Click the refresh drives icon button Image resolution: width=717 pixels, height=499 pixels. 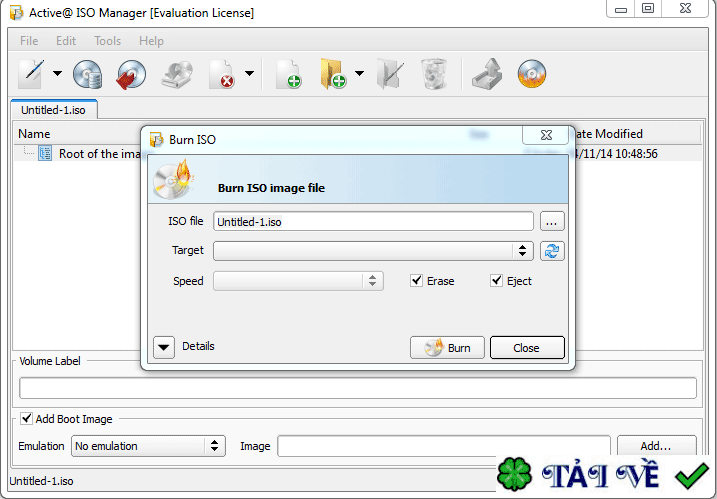click(552, 251)
